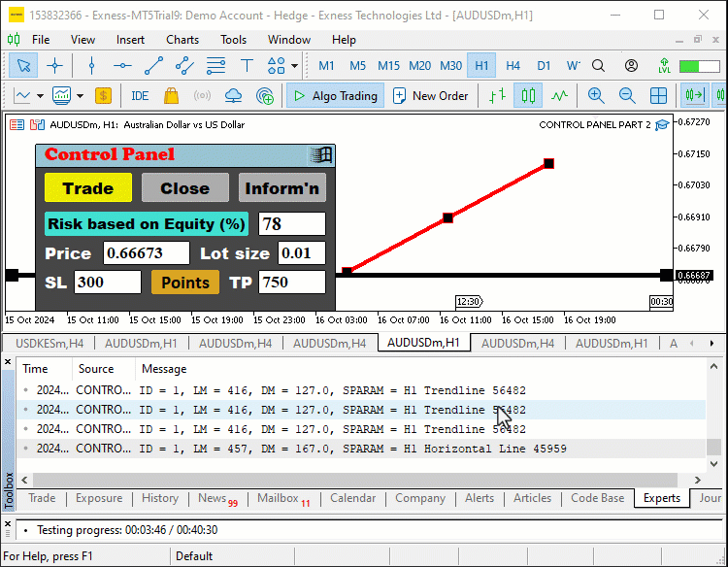Switch to the USDKESm,H4 chart tab
This screenshot has height=567, width=728.
(50, 344)
